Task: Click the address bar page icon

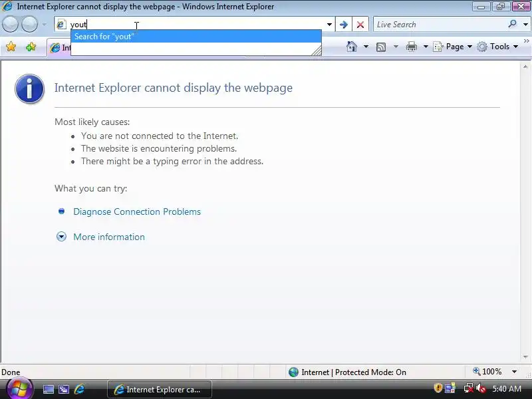Action: point(61,25)
